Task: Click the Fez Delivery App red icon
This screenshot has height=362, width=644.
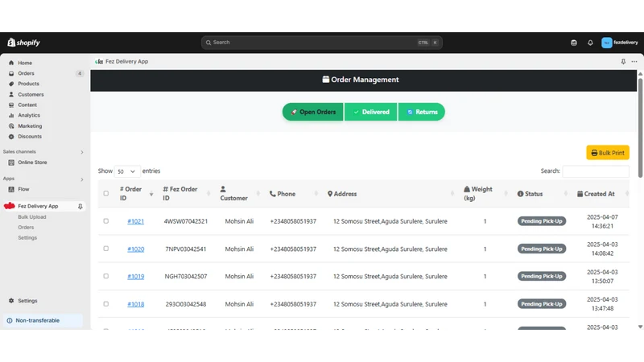Action: pyautogui.click(x=10, y=206)
